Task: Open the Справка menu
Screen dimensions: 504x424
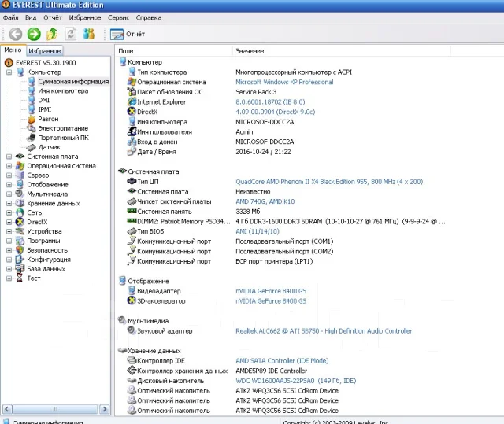Action: click(x=149, y=17)
